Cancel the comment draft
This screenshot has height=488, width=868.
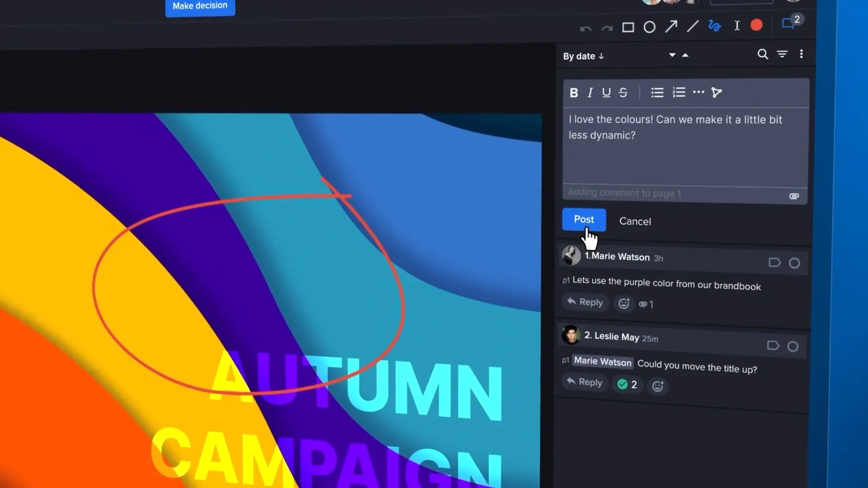(x=635, y=221)
